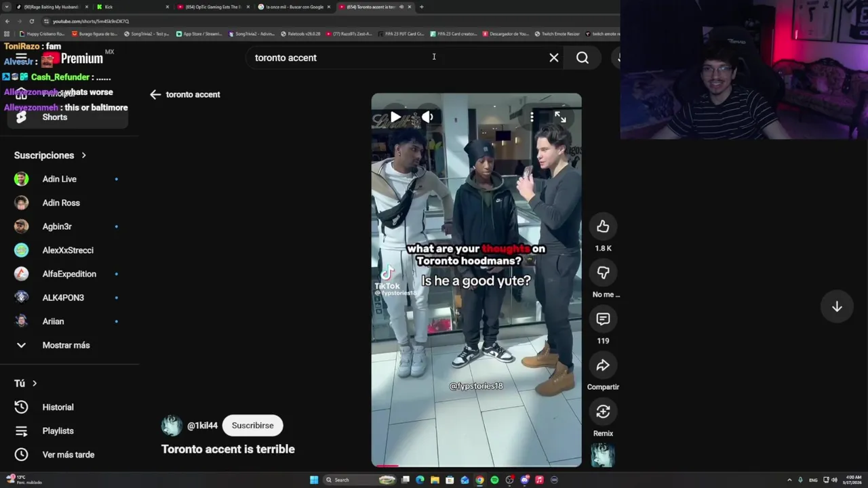Open the Ariian channel avatar
The image size is (868, 488).
(x=22, y=321)
